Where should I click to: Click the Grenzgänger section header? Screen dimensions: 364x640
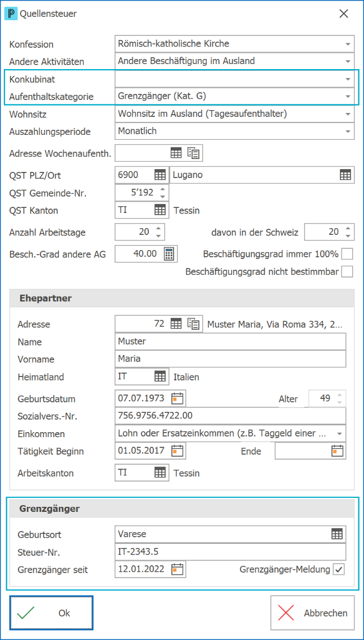tap(182, 509)
